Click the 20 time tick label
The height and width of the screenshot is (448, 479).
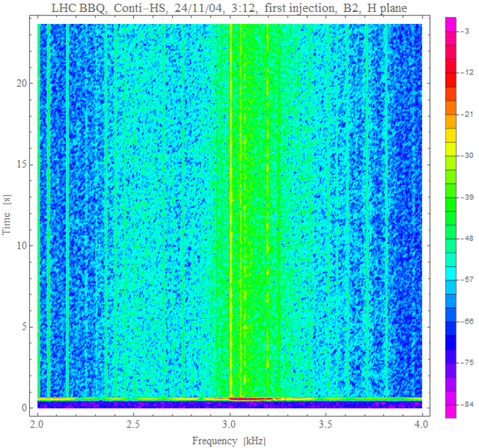pos(22,83)
